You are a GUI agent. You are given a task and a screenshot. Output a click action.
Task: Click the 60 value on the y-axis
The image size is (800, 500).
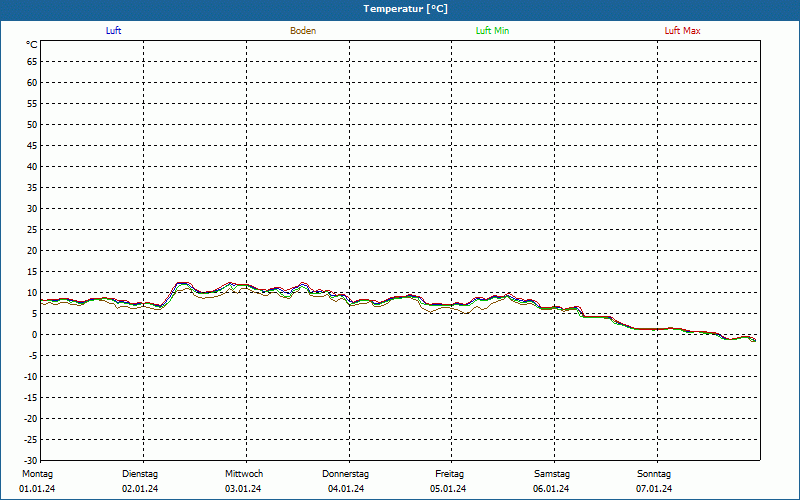coord(32,83)
